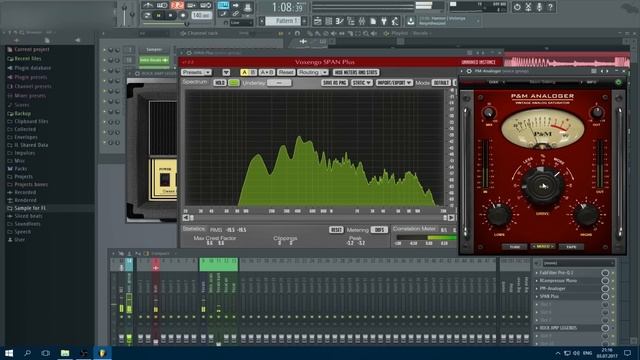Click the Analoger large Drive knob
This screenshot has height=360, width=640.
(x=542, y=186)
